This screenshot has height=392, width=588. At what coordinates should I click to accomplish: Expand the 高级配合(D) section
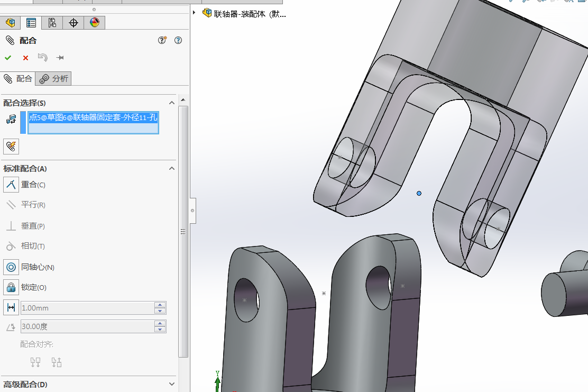pyautogui.click(x=172, y=384)
